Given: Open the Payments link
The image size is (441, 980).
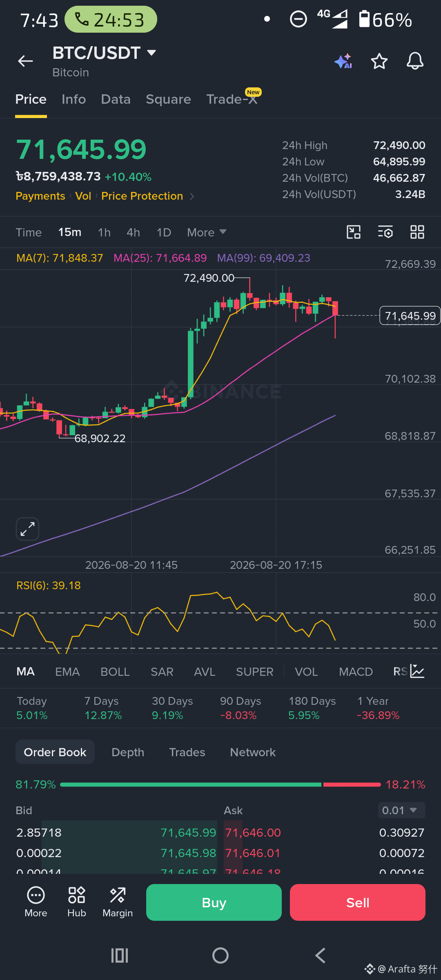Looking at the screenshot, I should (40, 196).
